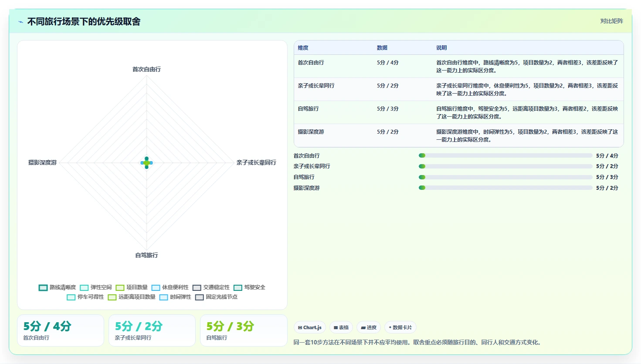The height and width of the screenshot is (364, 641).
Task: Click the 驾驶安全 description in third table row
Action: click(x=527, y=113)
